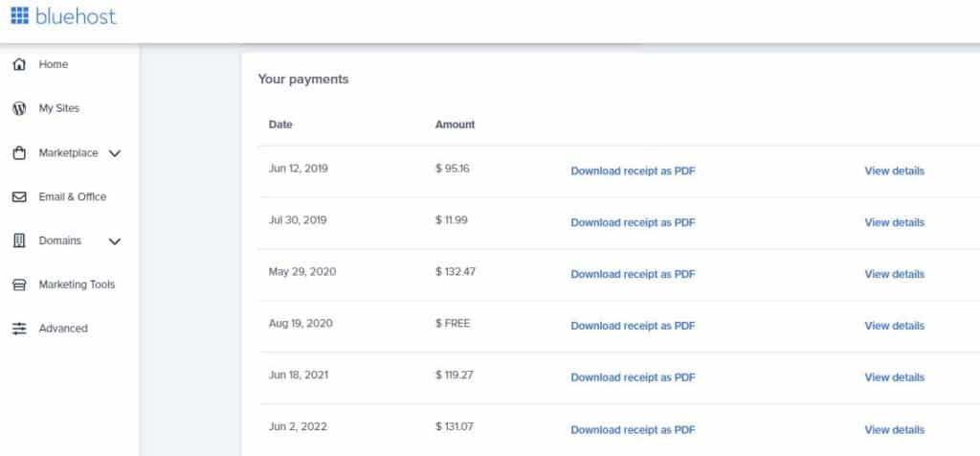
Task: View details for Jun 18, 2021 payment
Action: (894, 377)
